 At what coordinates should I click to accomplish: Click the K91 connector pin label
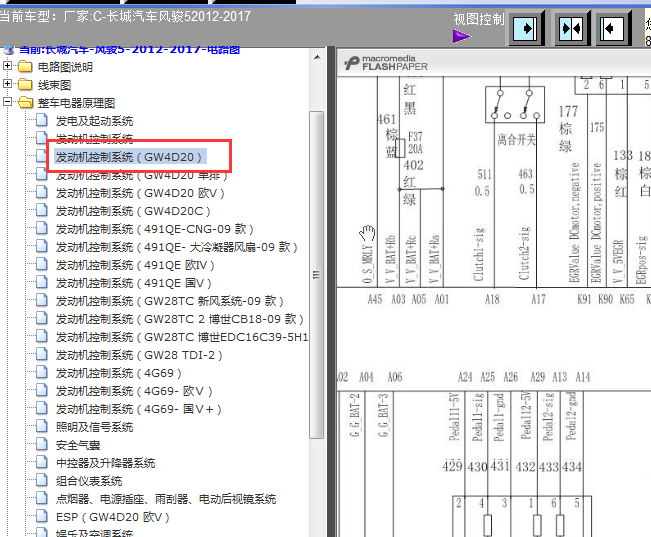[584, 299]
